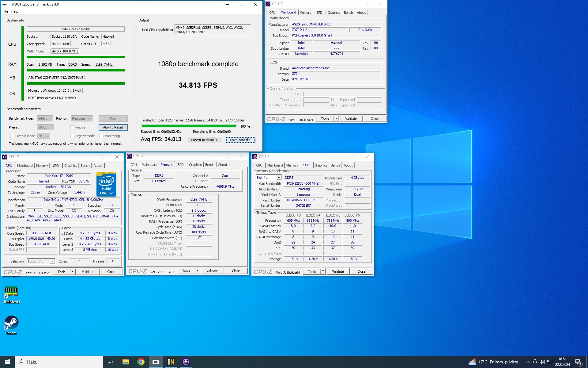
Task: Click Validate in Mainboard CPU-Z window
Action: coord(351,119)
